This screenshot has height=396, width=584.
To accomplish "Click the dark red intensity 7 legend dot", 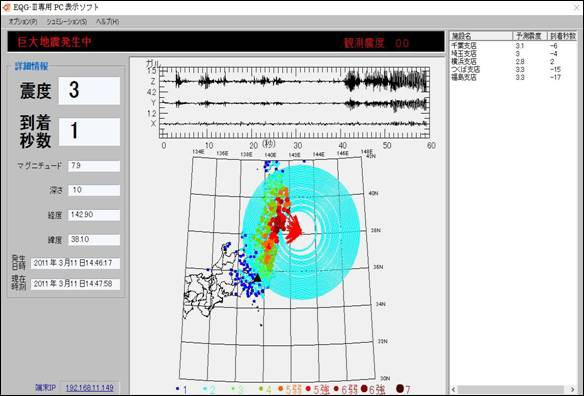I will (400, 389).
